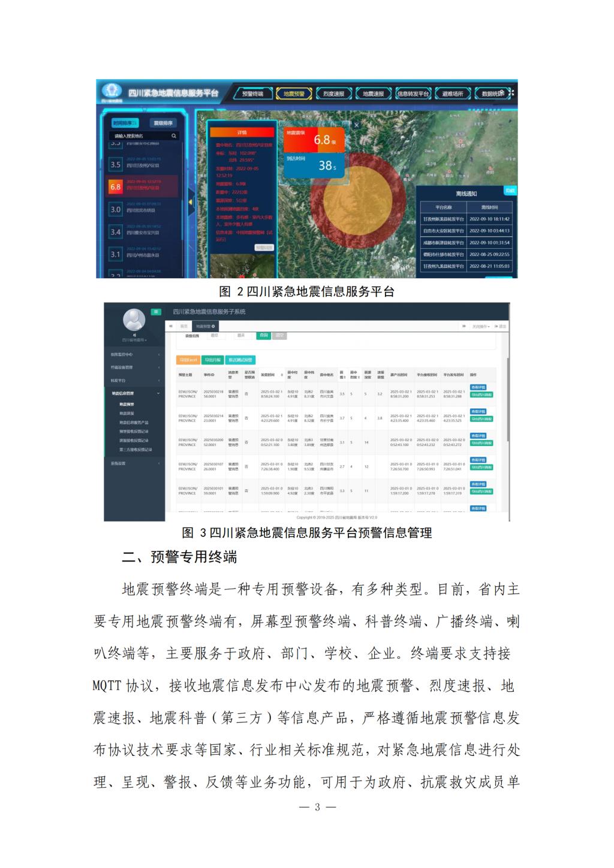Click the 推送测试预警 button
614x868 pixels.
pos(240,360)
